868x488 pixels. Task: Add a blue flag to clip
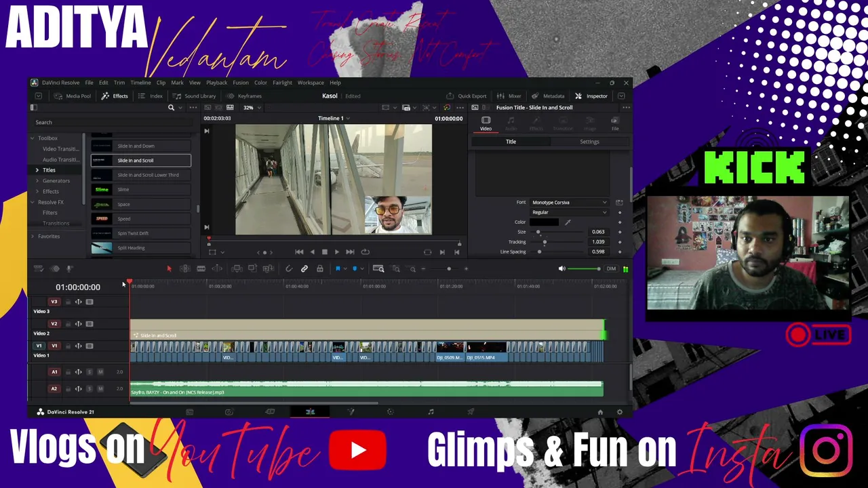(338, 269)
